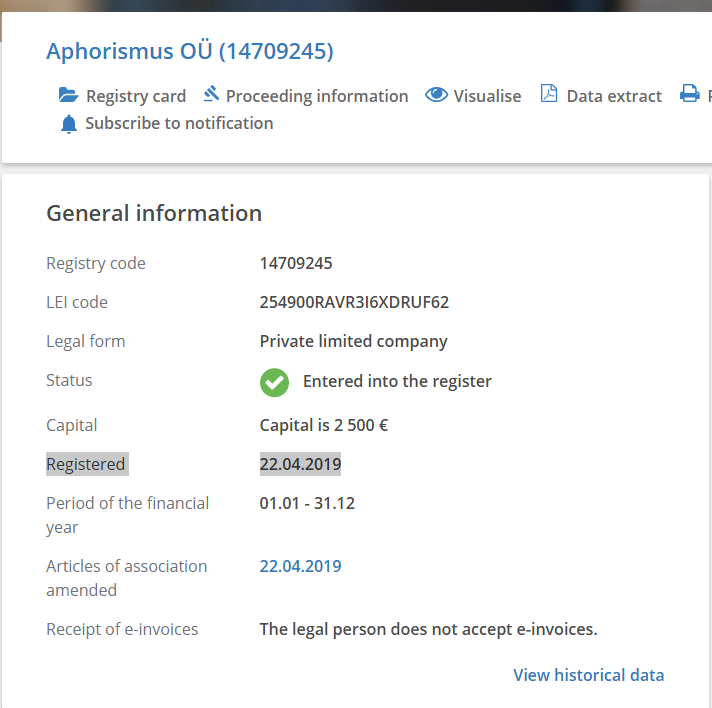Click the printer icon in the toolbar
712x708 pixels.
pos(690,95)
